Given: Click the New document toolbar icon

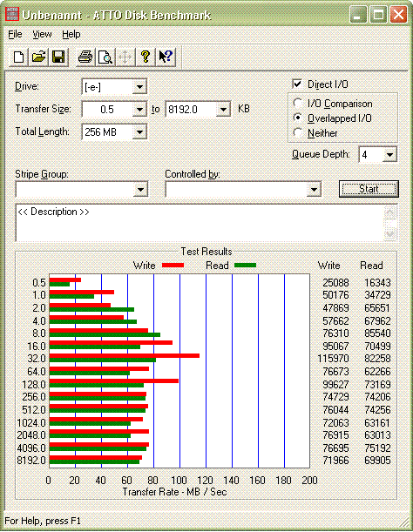Looking at the screenshot, I should click(x=18, y=57).
